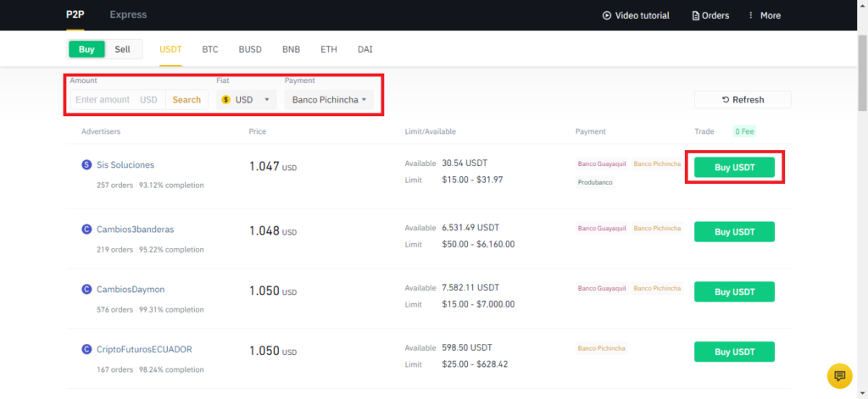
Task: Click the 1.047 USD price
Action: (273, 167)
